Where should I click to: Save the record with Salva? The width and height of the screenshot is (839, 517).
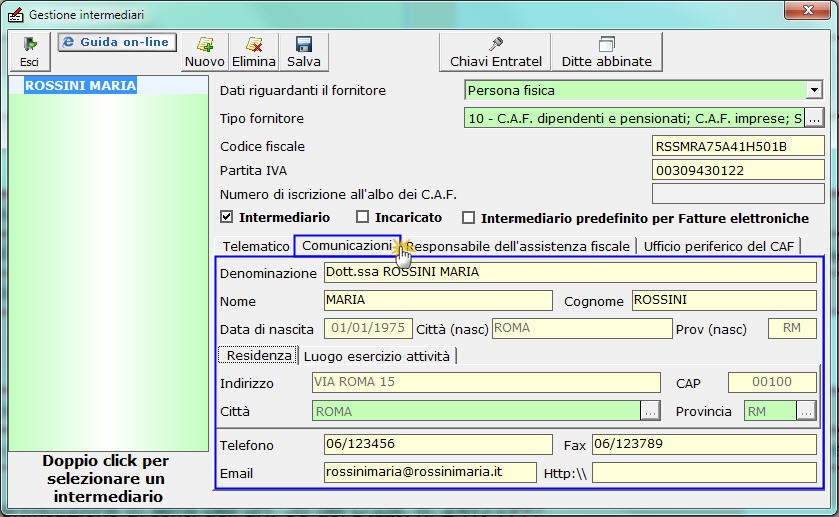coord(304,52)
